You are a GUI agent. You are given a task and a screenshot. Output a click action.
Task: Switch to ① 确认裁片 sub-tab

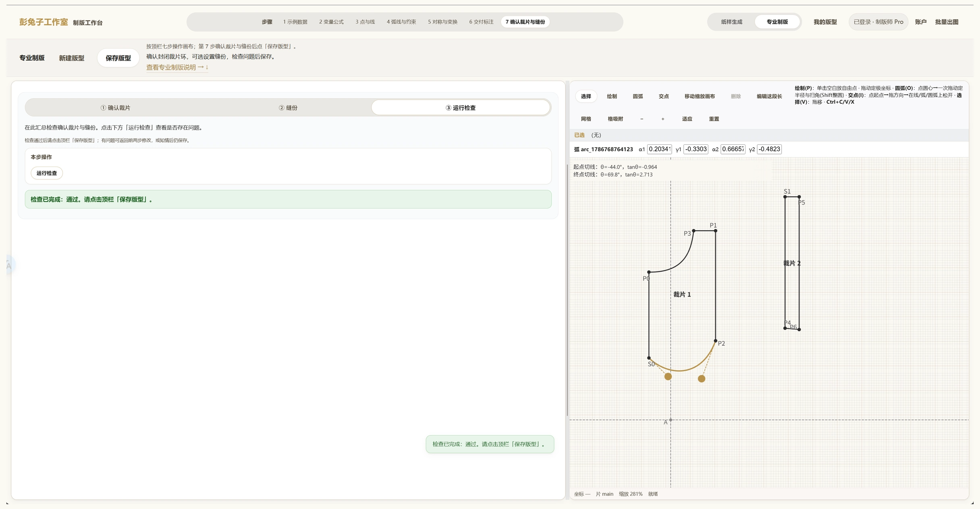click(115, 108)
